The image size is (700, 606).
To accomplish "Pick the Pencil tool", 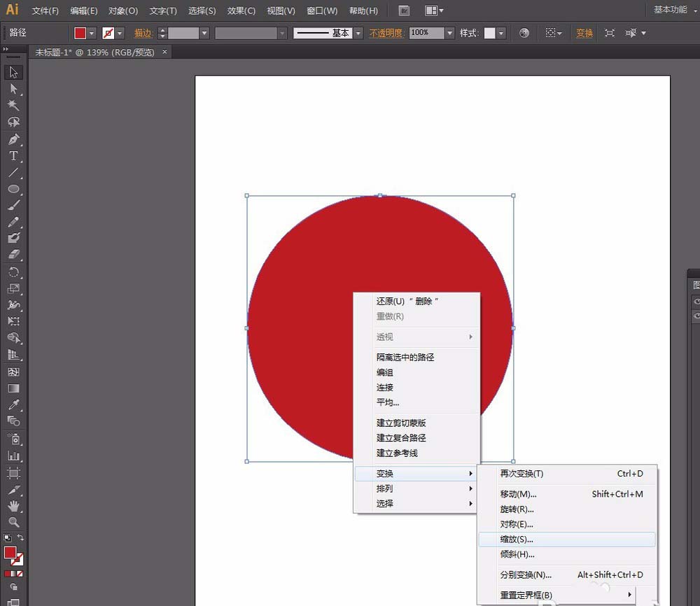I will [13, 222].
